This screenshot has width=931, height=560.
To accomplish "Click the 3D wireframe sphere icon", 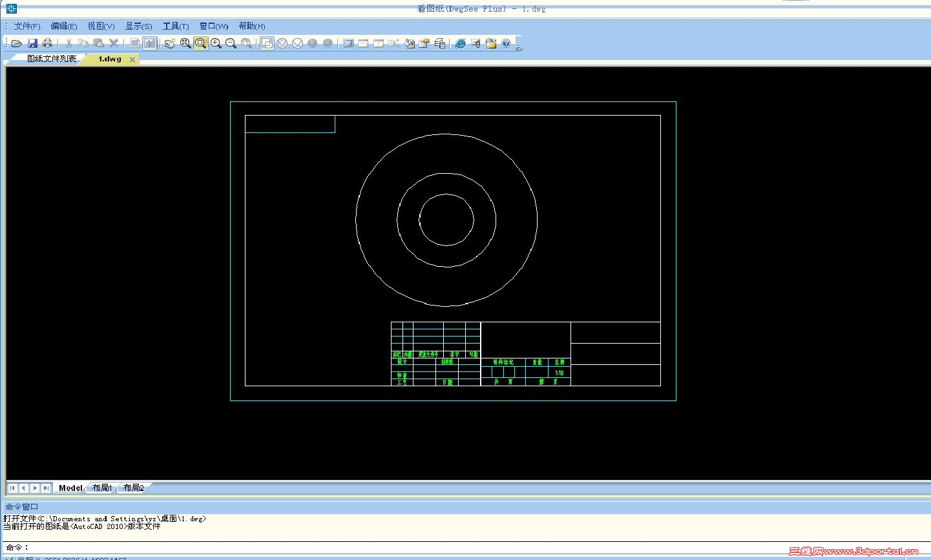I will click(x=282, y=43).
